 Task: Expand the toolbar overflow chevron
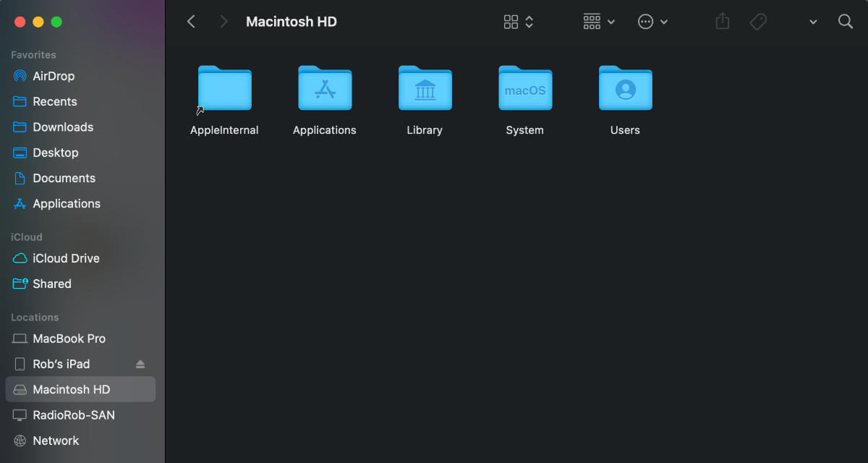(x=813, y=22)
